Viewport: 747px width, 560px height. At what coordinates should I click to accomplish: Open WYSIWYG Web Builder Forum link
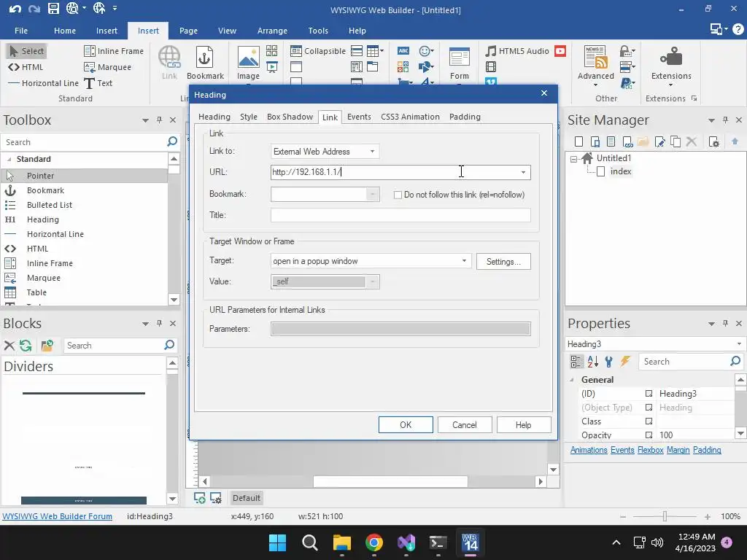(x=57, y=516)
